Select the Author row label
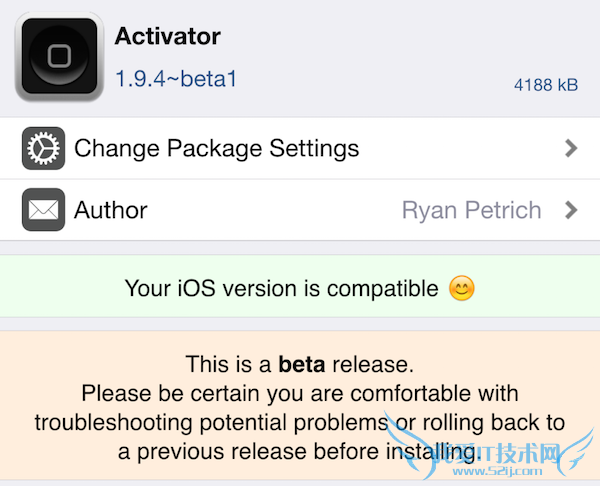 pyautogui.click(x=110, y=210)
